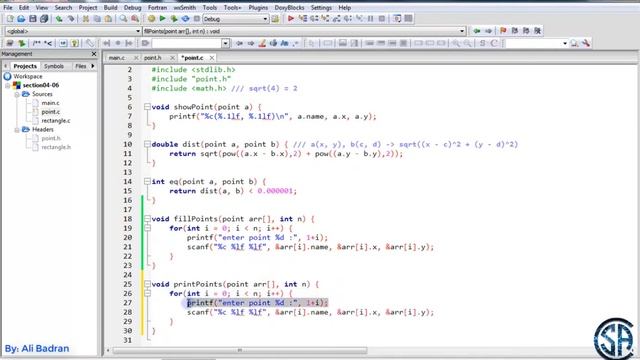Select rectangle.h in the Headers tree
This screenshot has height=360, width=640.
(56, 147)
